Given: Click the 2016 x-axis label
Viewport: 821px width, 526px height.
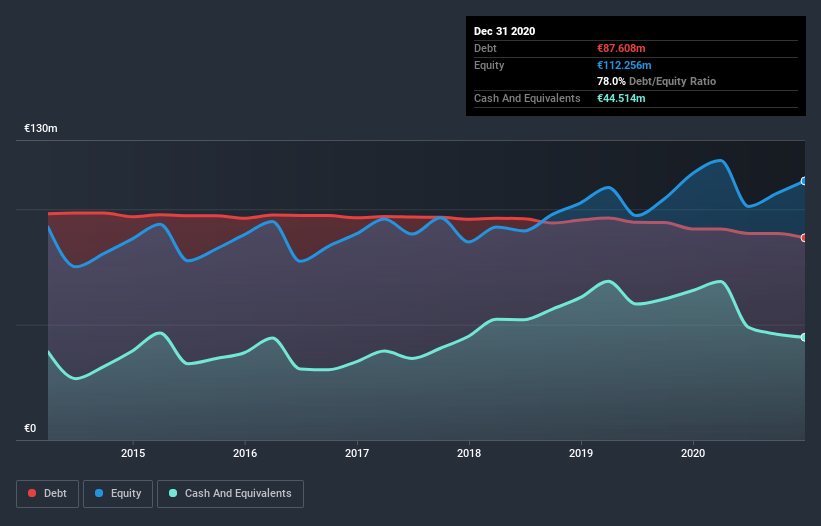Looking at the screenshot, I should pyautogui.click(x=245, y=453).
